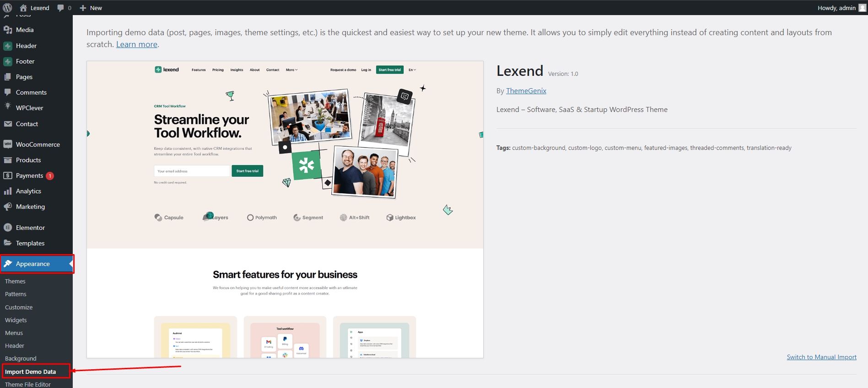
Task: Click the Appearance paintbrush icon
Action: point(8,264)
